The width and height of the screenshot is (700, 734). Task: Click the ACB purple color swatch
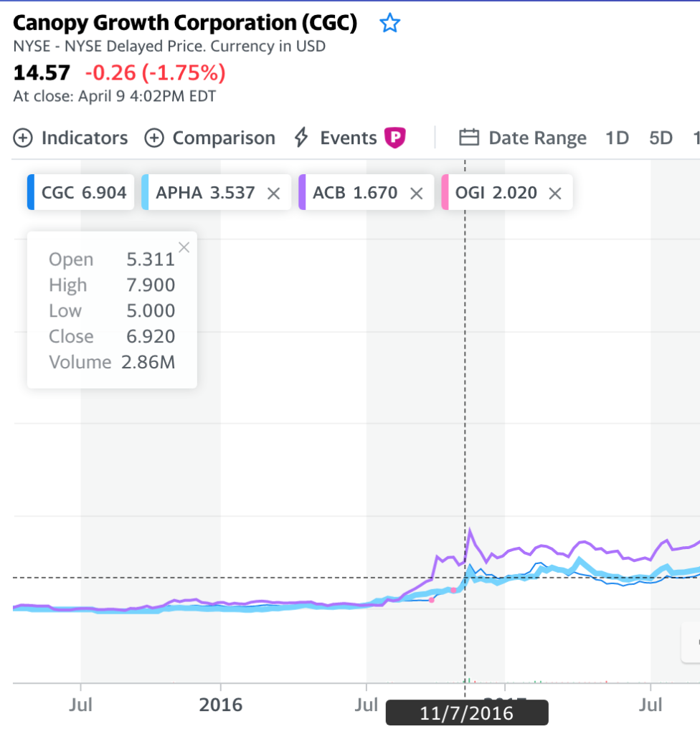click(x=302, y=192)
